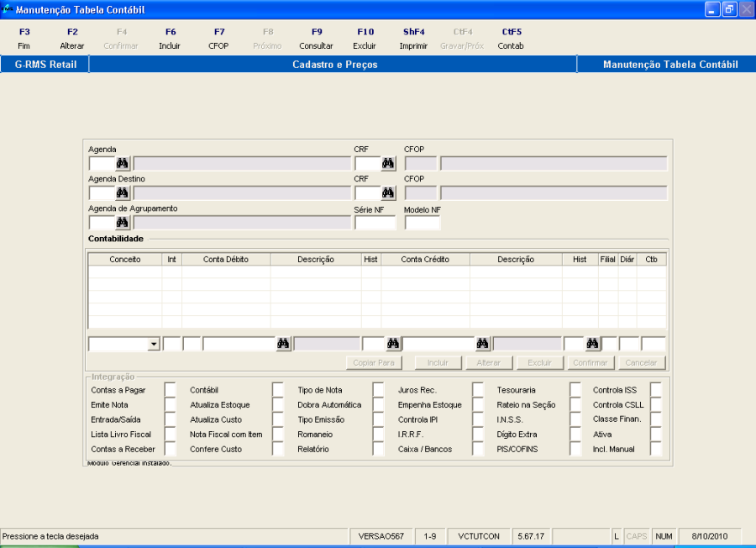
Task: Click binoculars beside the Conta Crédito entry field
Action: click(483, 344)
